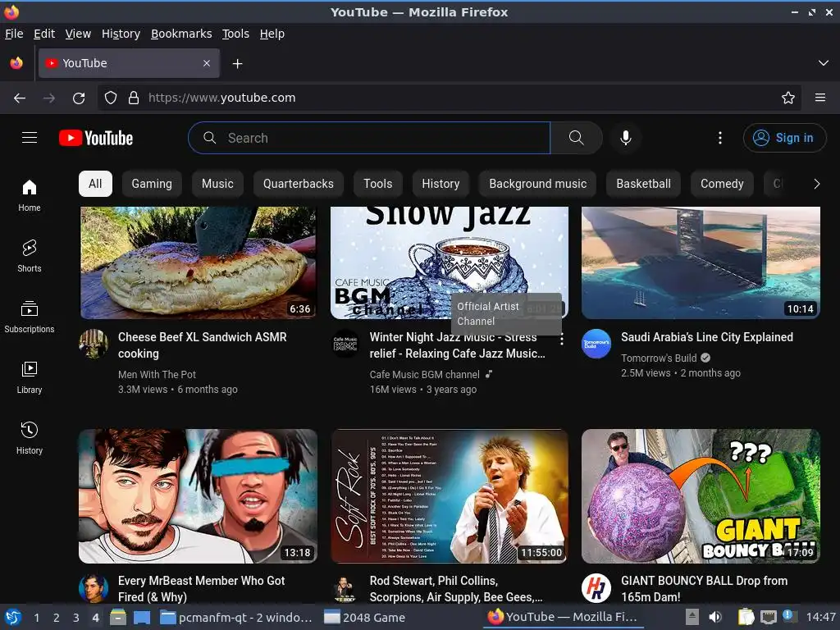
Task: Select the All filter chip
Action: [95, 184]
